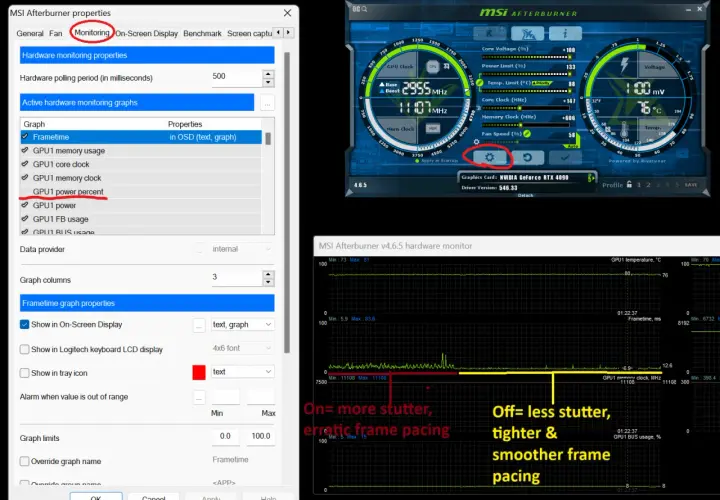This screenshot has width=720, height=500.
Task: Click the MSI dragon button in Afterburner
Action: (527, 33)
